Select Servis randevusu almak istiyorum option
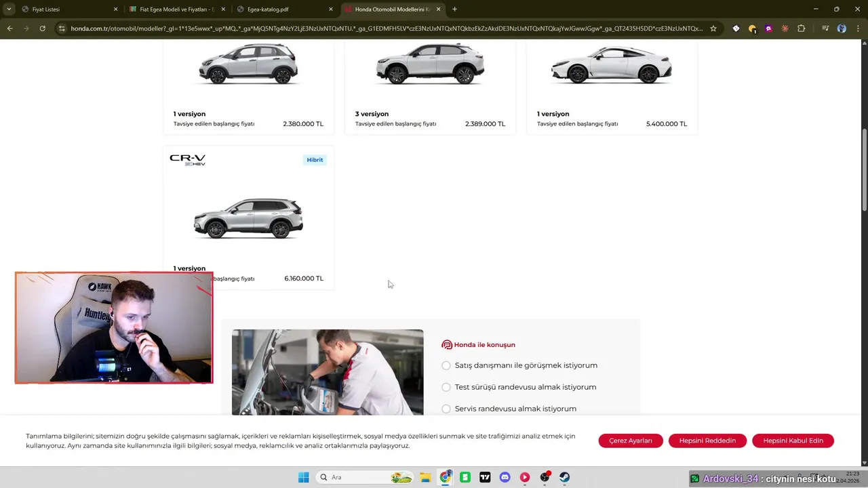This screenshot has height=488, width=868. click(x=446, y=409)
